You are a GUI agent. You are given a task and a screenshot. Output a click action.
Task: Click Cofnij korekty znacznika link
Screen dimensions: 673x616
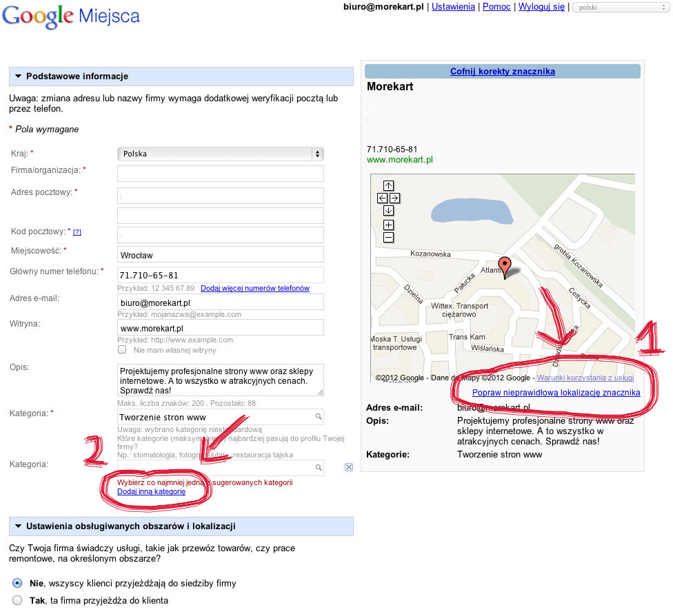[503, 71]
